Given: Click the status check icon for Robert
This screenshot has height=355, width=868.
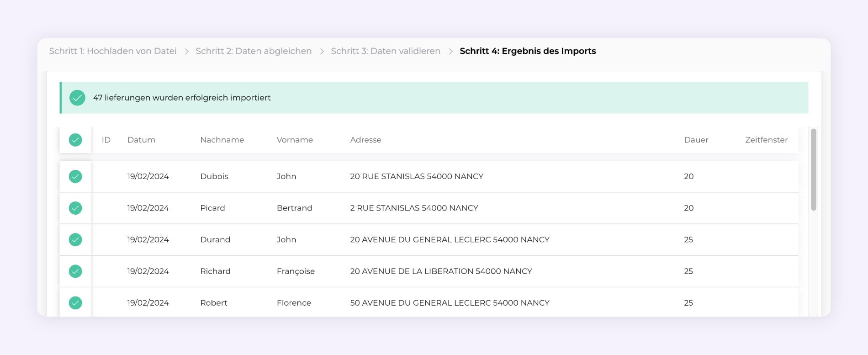Looking at the screenshot, I should click(75, 303).
